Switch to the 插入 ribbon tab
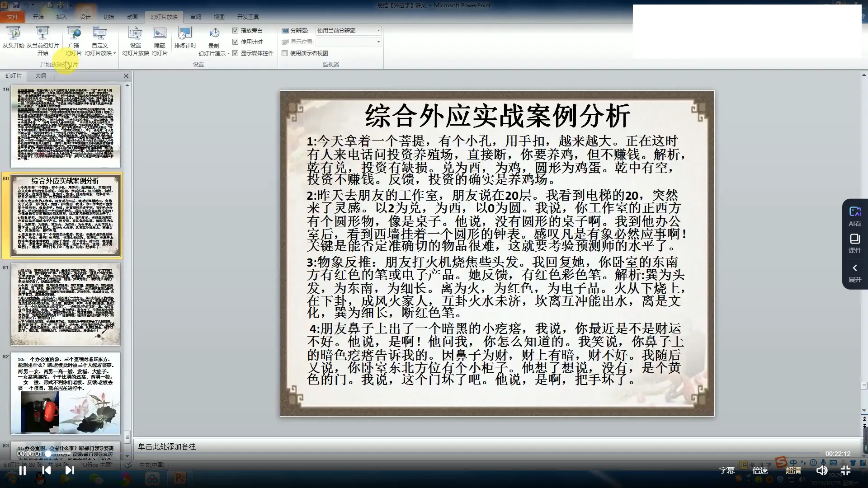Viewport: 868px width, 488px height. point(62,17)
